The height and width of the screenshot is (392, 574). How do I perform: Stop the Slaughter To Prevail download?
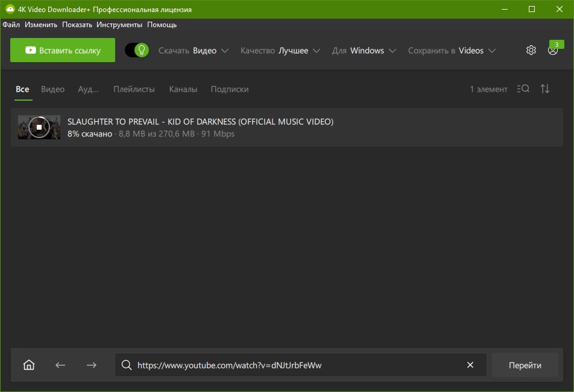pos(39,127)
